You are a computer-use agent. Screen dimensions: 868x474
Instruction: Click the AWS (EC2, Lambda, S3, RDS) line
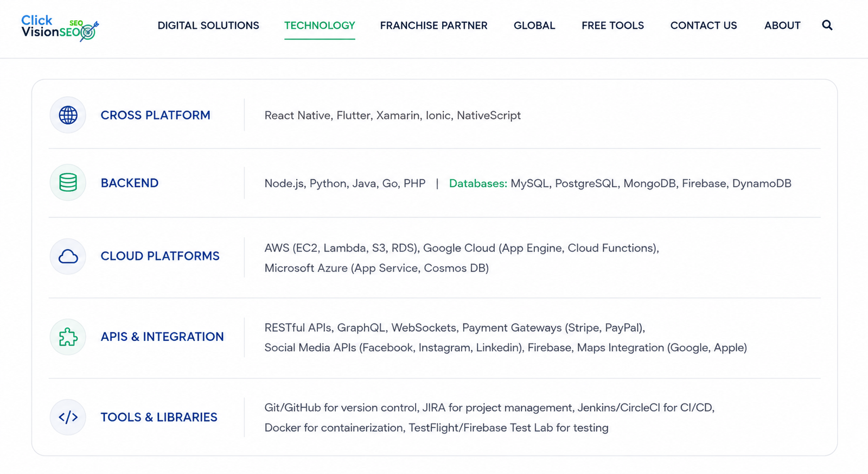462,248
